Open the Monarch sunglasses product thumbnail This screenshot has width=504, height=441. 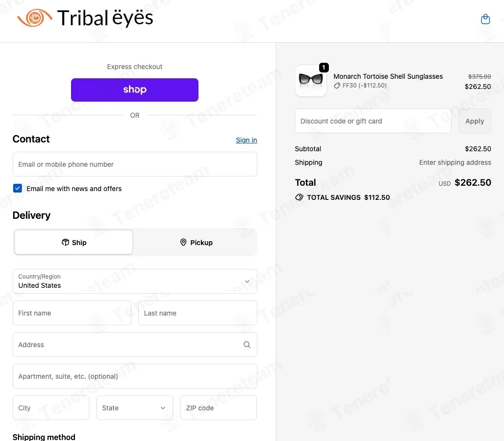(x=310, y=81)
